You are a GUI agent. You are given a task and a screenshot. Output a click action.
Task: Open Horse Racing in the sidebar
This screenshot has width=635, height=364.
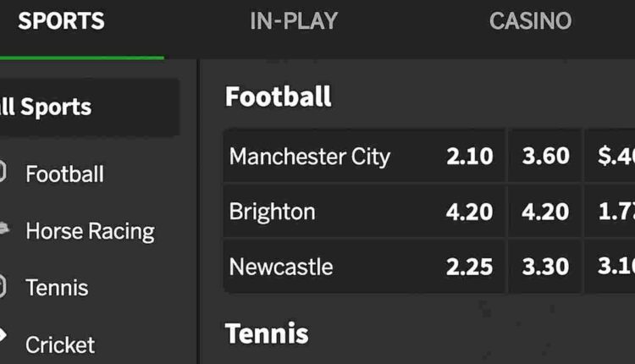[x=90, y=232]
